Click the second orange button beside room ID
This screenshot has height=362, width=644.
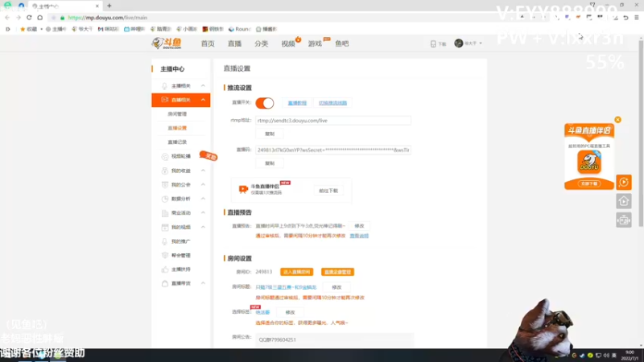click(x=337, y=272)
